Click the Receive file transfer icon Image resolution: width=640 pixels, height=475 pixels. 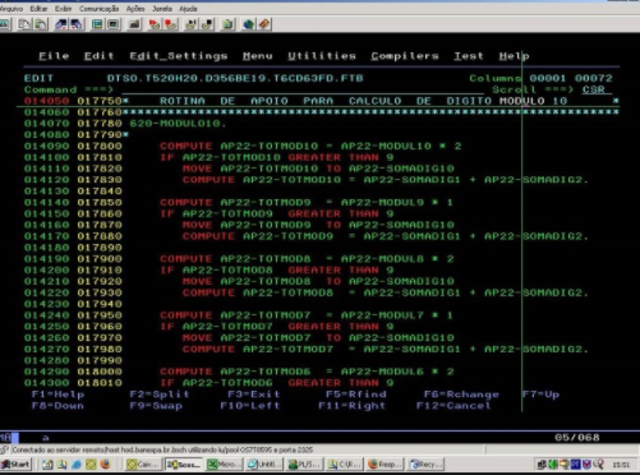tap(76, 24)
